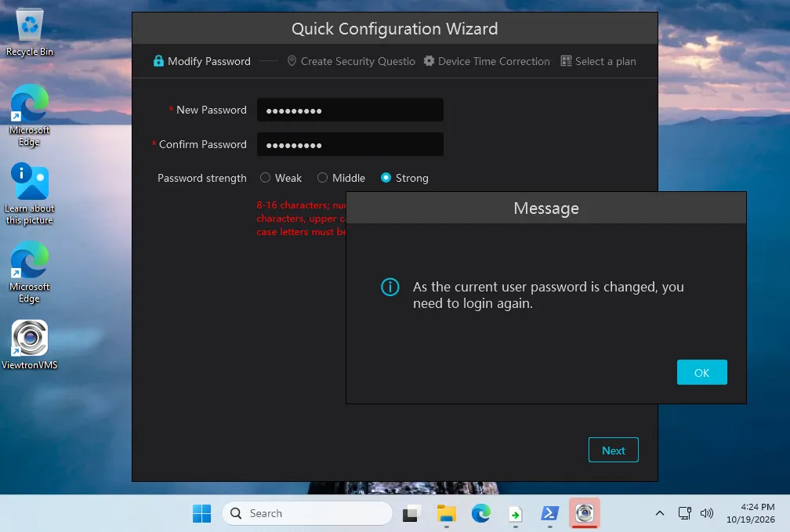Click the taskbar Search box
Image resolution: width=790 pixels, height=532 pixels.
click(x=307, y=513)
